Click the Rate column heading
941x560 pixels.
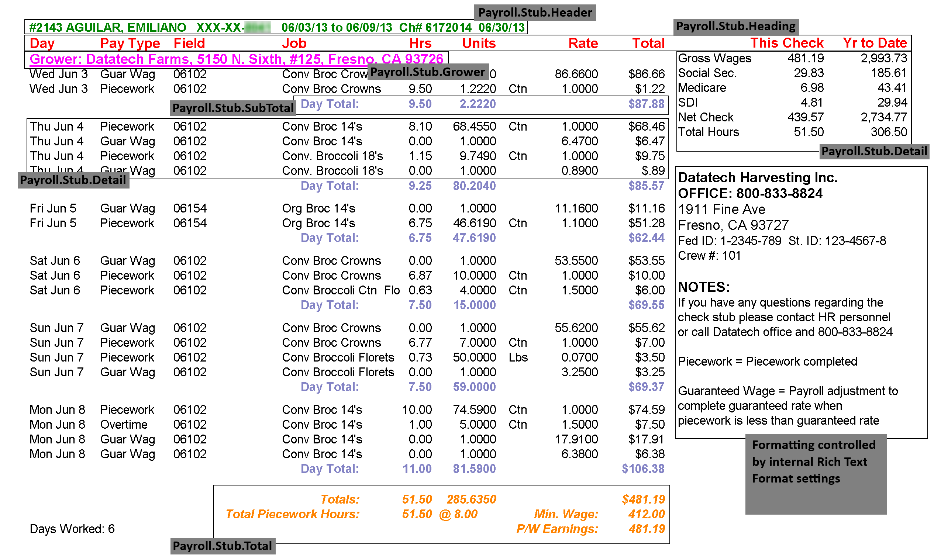pos(583,44)
